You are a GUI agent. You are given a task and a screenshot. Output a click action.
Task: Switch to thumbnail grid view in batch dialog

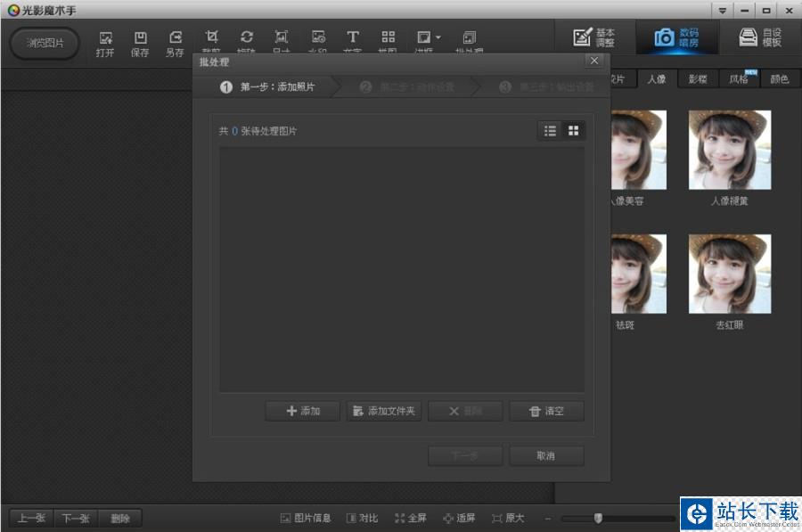573,131
